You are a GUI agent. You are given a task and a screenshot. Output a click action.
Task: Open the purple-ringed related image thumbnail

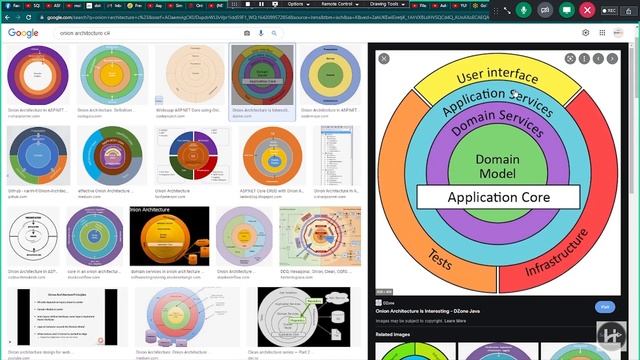tap(498, 351)
